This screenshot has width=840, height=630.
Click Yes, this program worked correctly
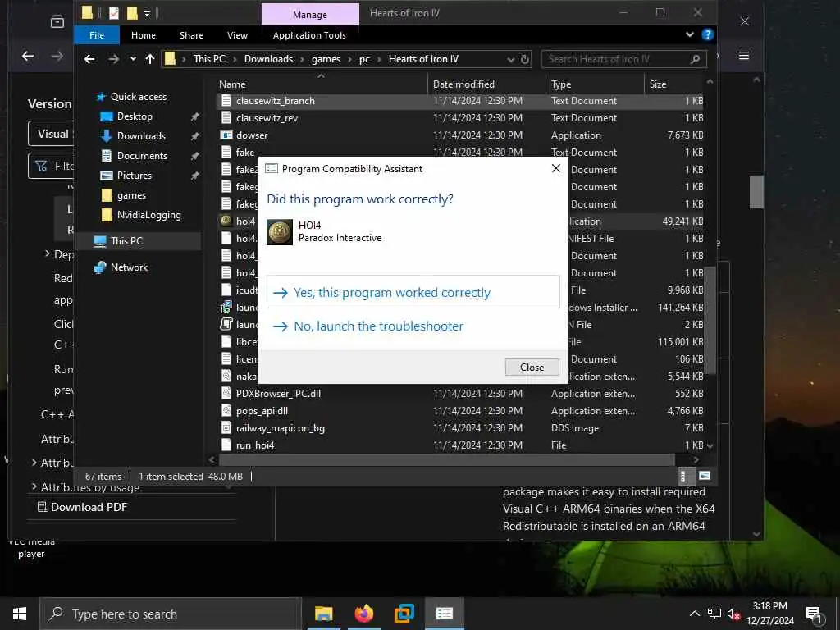pos(413,292)
